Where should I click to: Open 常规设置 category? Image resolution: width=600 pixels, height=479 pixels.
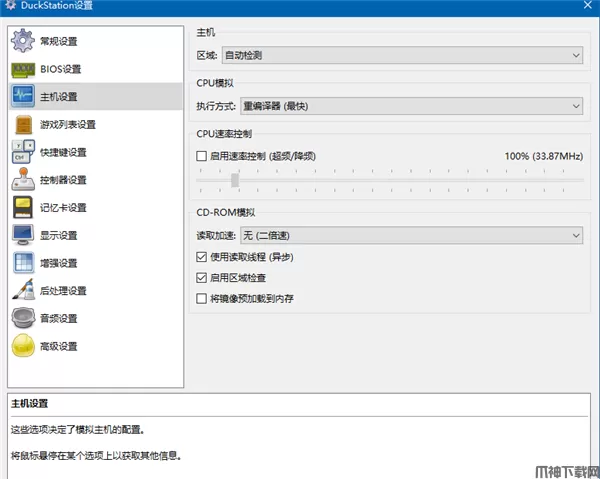click(95, 41)
